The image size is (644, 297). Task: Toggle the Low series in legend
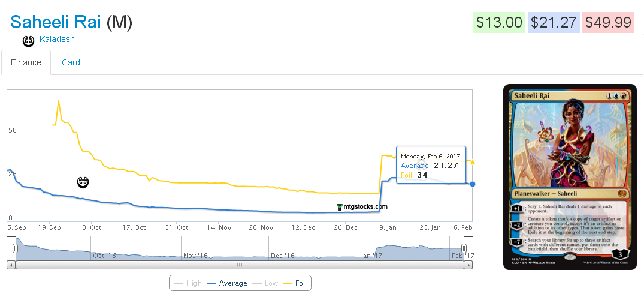(265, 283)
